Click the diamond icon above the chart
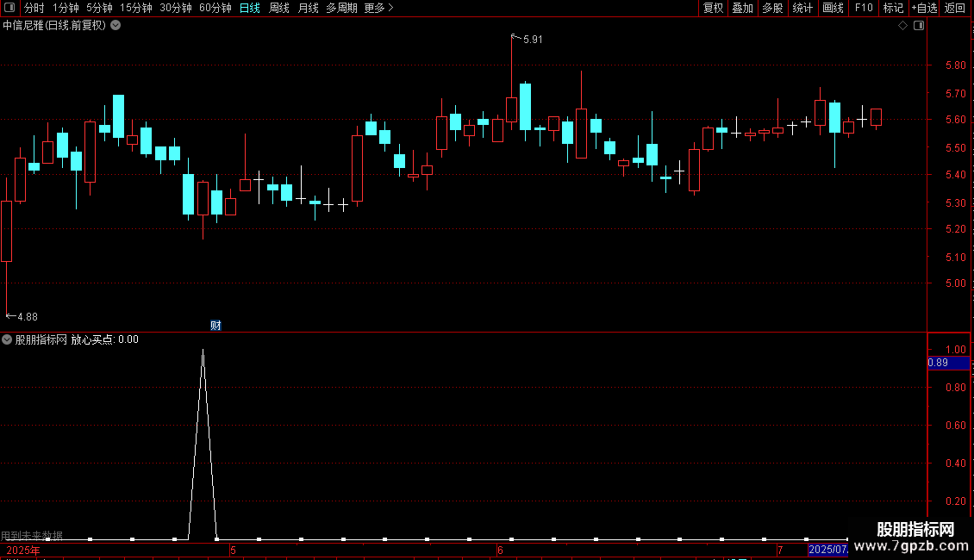This screenshot has width=974, height=560. click(x=903, y=26)
